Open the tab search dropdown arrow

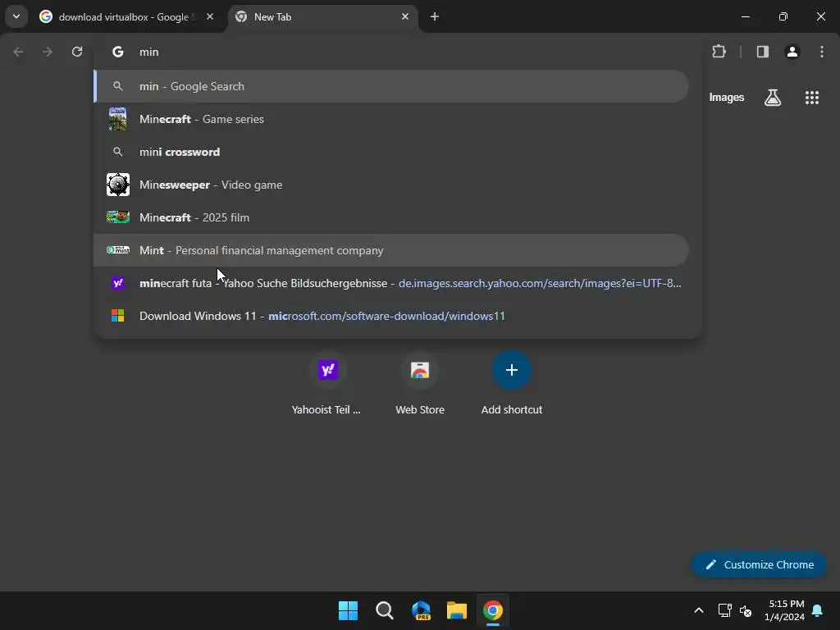[16, 16]
